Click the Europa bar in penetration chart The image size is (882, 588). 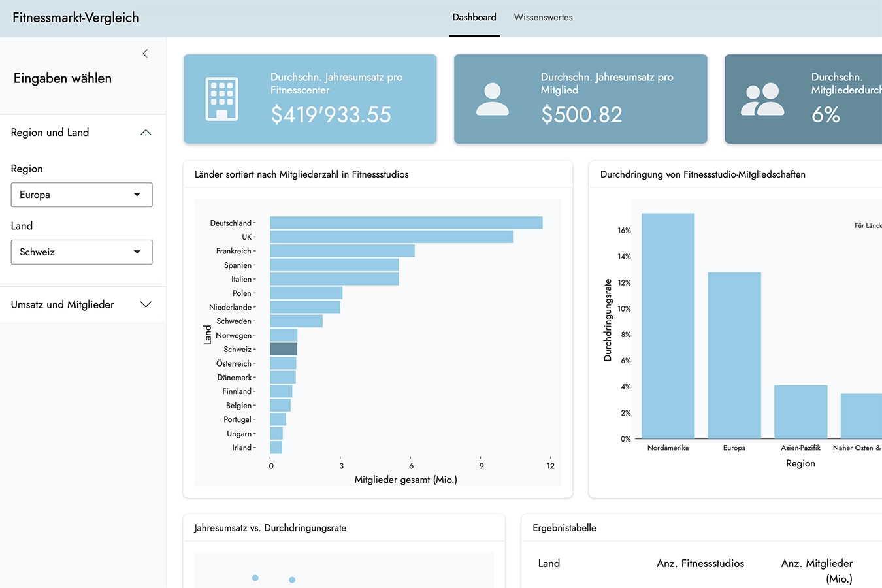[734, 356]
